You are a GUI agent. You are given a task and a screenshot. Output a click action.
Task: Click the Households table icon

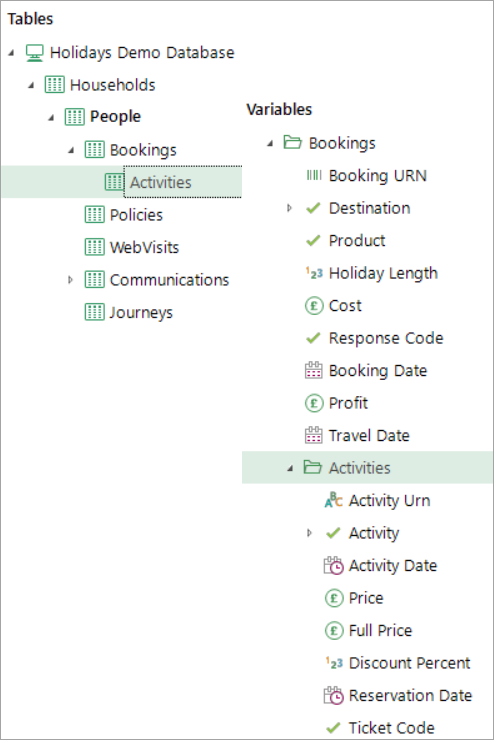coord(54,85)
